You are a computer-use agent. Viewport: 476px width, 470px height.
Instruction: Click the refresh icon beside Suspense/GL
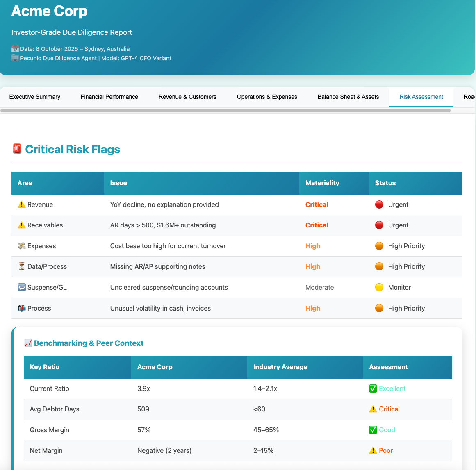(x=22, y=288)
